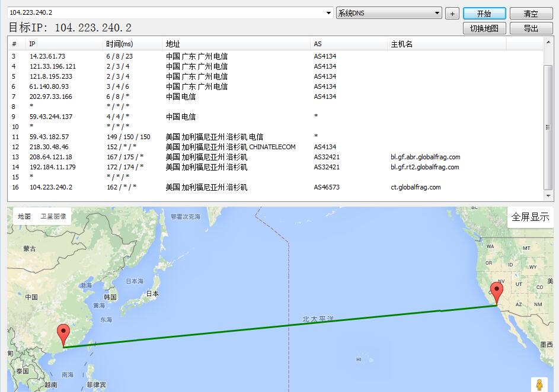Select final hop row IP 104.223.240.2
Screen dimensions: 559x392
point(275,187)
